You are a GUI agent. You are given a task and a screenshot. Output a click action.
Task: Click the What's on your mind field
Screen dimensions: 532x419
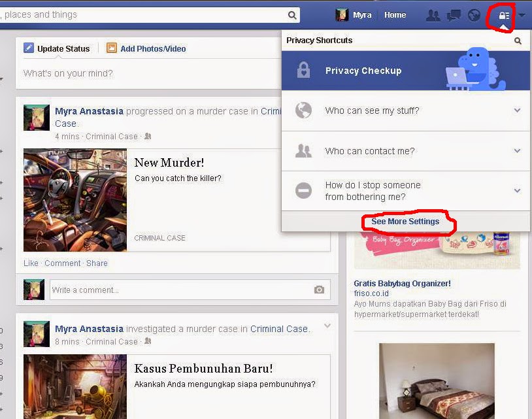tap(149, 73)
